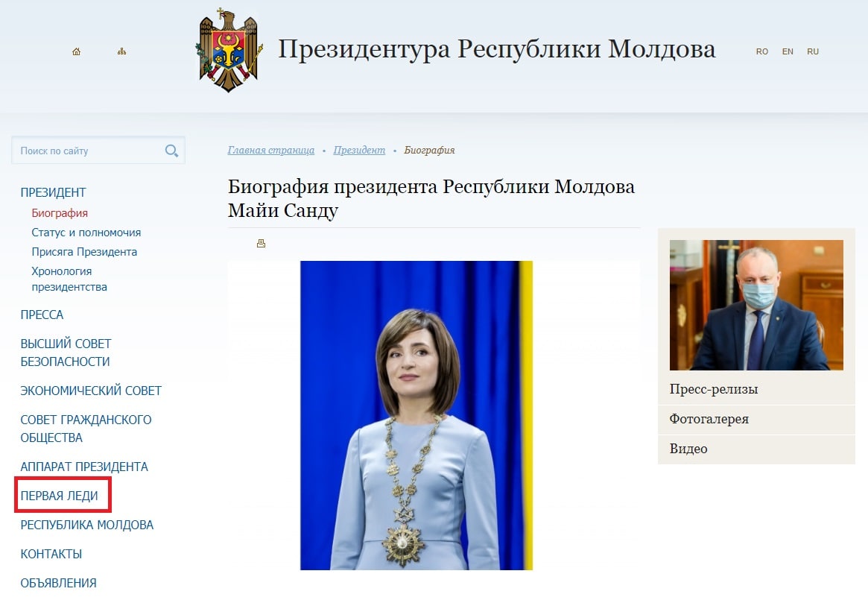This screenshot has width=868, height=603.
Task: Open ВЫСШИЙ СОВЕТ БЕЗОПАСНОСТИ section
Action: (66, 353)
